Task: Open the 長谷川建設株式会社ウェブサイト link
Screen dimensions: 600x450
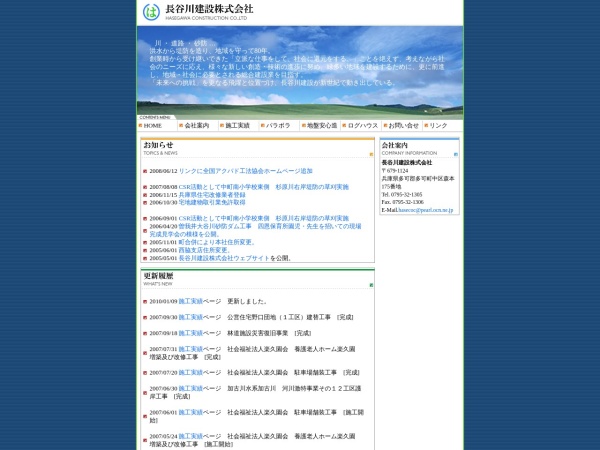Action: click(224, 258)
